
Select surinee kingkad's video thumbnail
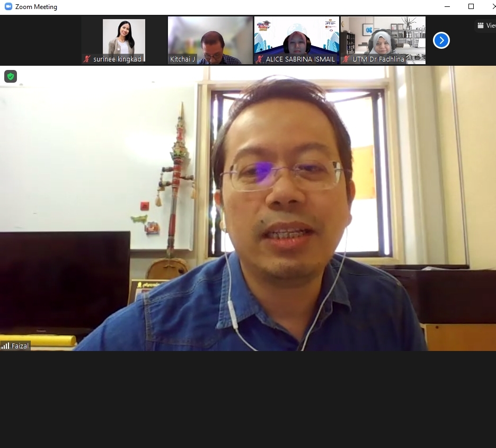pyautogui.click(x=124, y=36)
